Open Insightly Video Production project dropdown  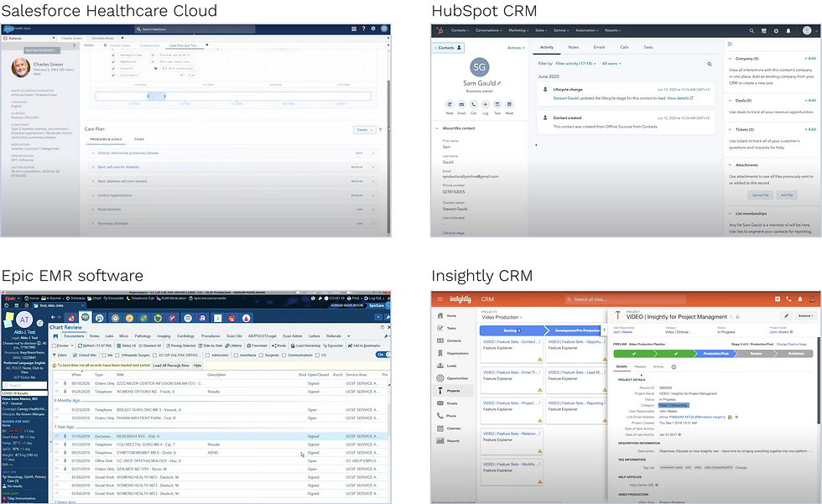coord(502,317)
